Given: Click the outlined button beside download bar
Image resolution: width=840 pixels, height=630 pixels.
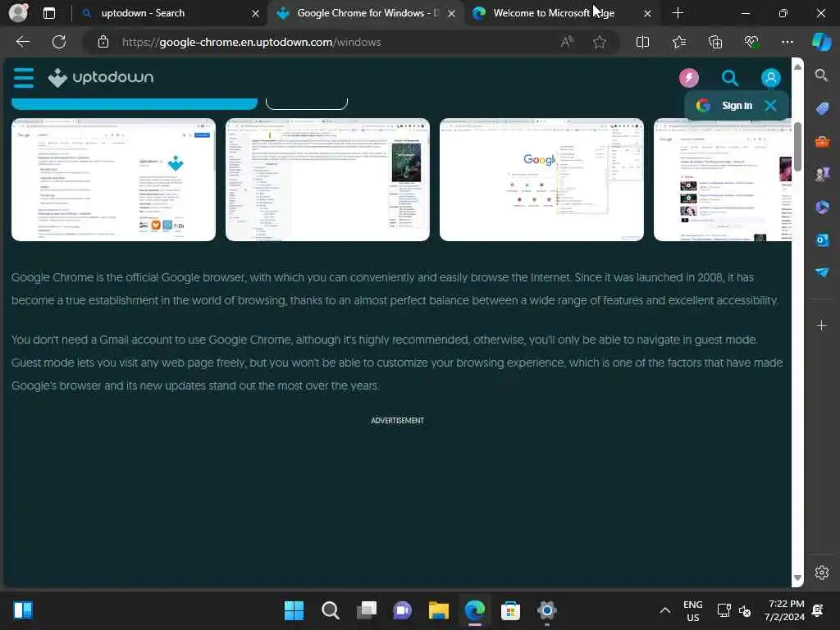Looking at the screenshot, I should pyautogui.click(x=307, y=103).
